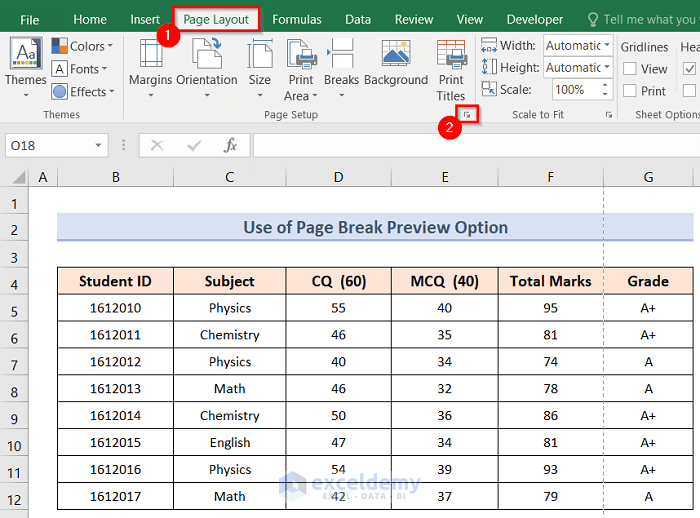
Task: Open the paper Size options
Action: click(260, 68)
